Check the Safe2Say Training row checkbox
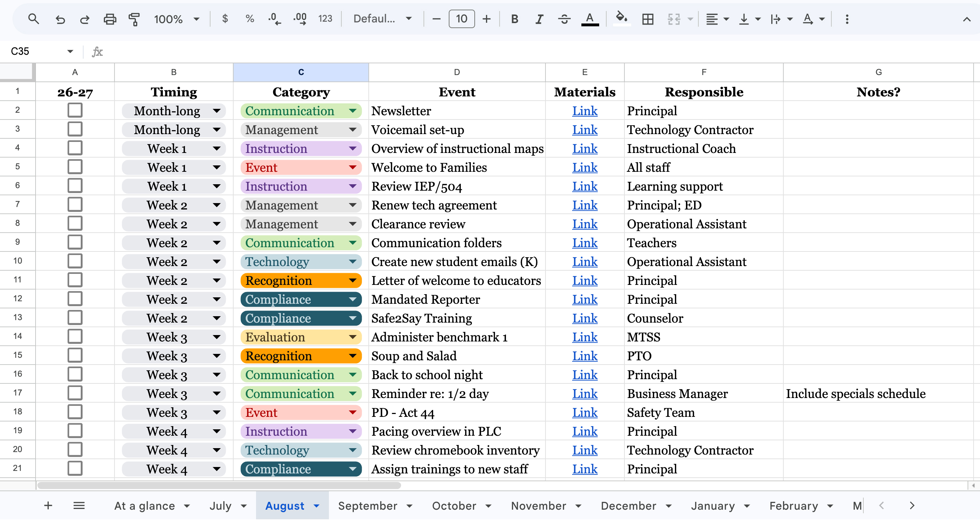Screen dimensions: 980x520 tap(75, 318)
